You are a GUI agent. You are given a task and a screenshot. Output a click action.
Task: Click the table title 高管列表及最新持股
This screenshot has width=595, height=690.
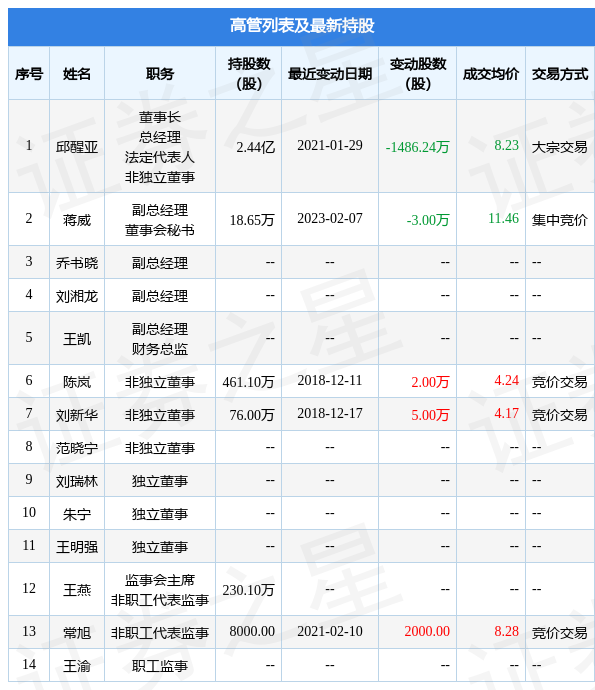pyautogui.click(x=302, y=26)
